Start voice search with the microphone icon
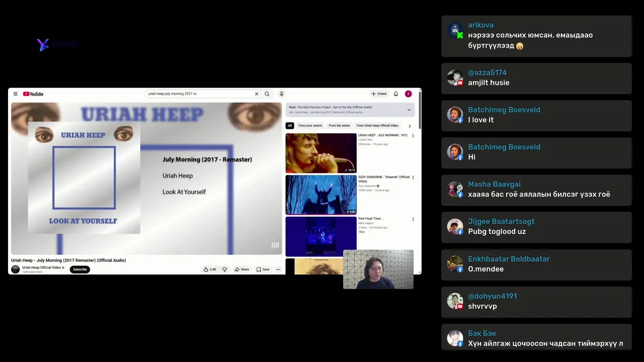 [281, 94]
